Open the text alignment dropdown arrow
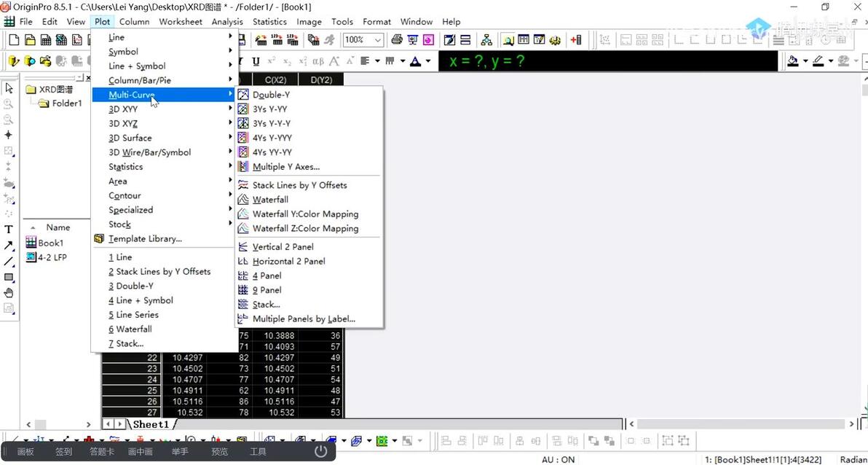 377,61
